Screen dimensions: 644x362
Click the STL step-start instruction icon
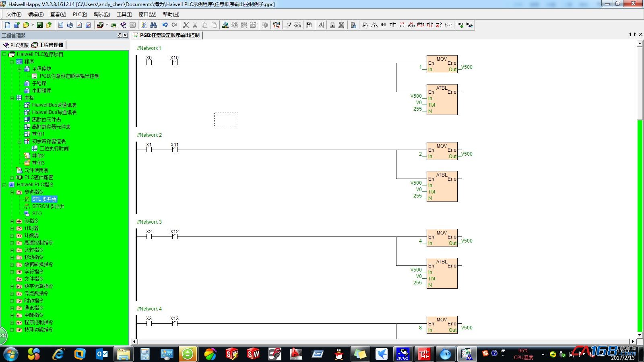(365, 25)
